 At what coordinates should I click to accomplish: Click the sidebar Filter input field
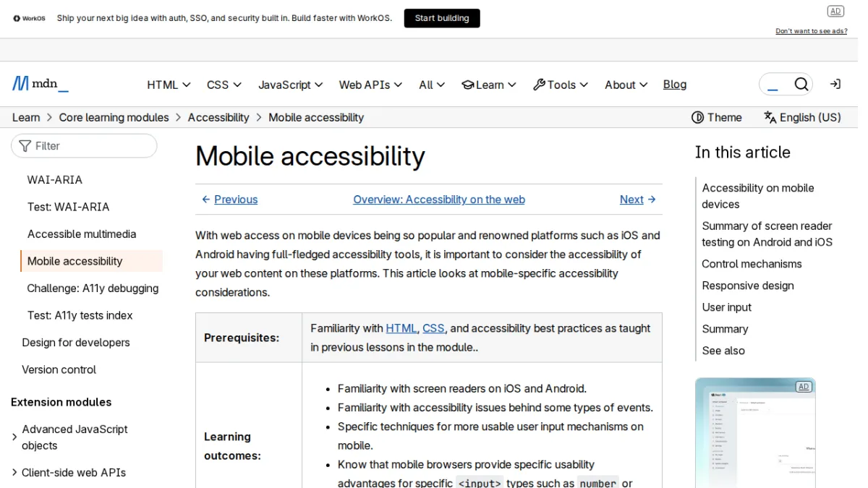tap(84, 146)
